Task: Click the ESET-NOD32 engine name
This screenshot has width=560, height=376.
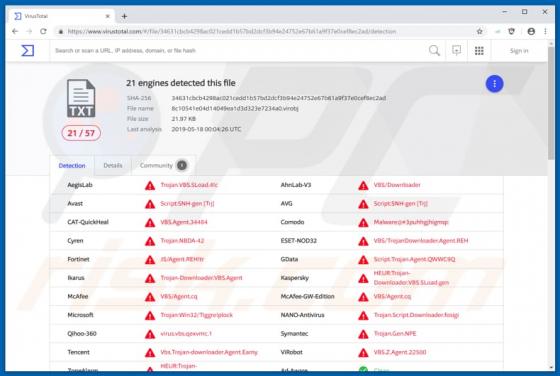Action: tap(299, 241)
